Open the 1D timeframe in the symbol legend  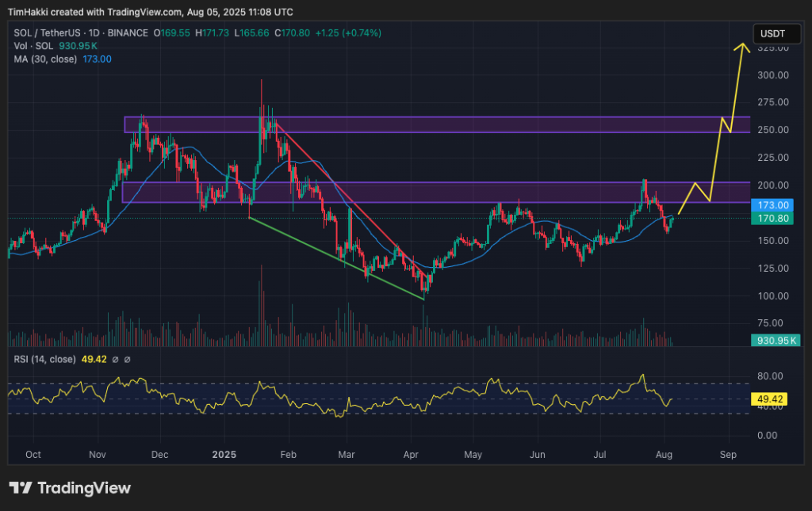click(x=94, y=33)
